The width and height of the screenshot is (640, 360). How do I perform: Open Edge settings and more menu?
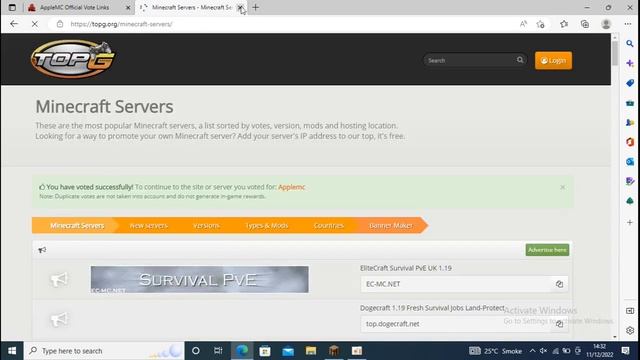click(628, 24)
